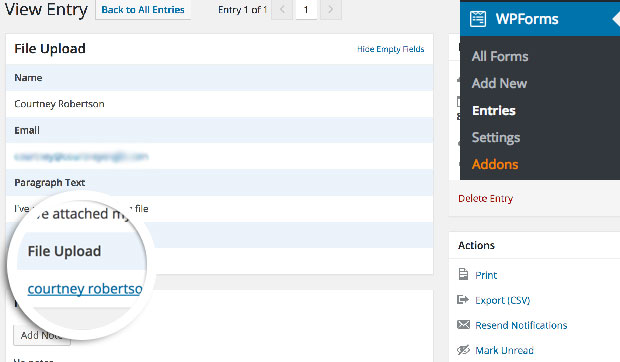Viewport: 620px width, 362px height.
Task: Open WPForms Settings menu item
Action: [x=496, y=137]
